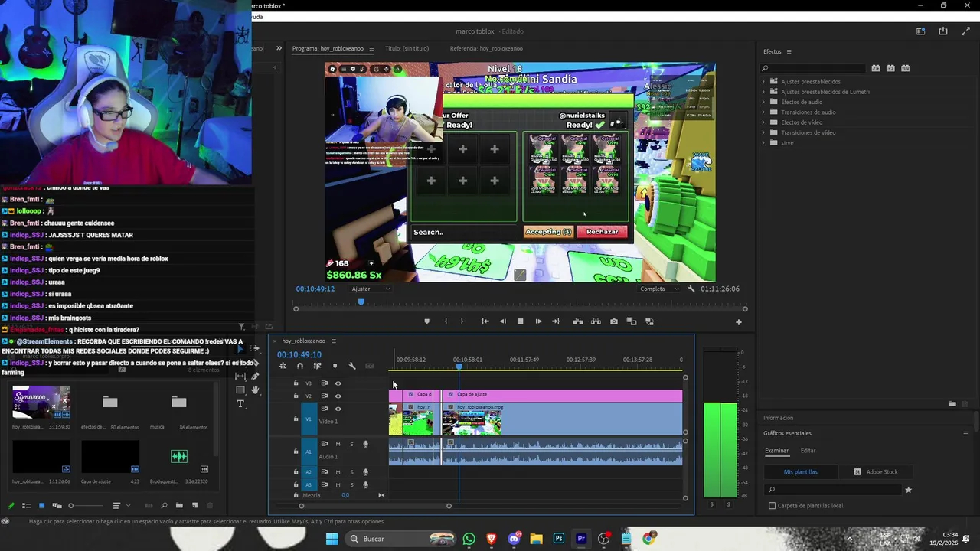Open timeline display settings wrench
This screenshot has height=551, width=980.
(352, 366)
